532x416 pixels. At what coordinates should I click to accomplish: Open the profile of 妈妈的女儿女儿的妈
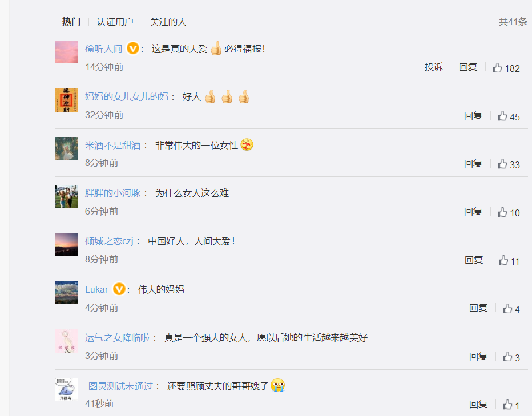(127, 96)
